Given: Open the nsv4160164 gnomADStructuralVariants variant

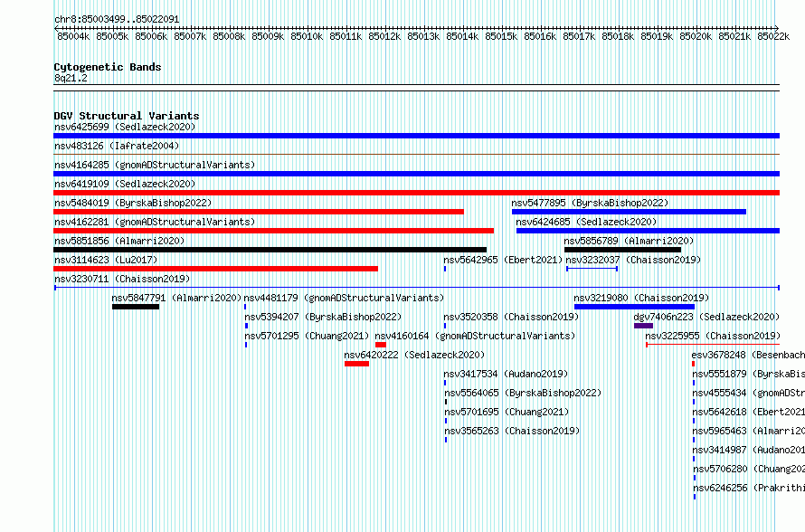Looking at the screenshot, I should click(475, 336).
